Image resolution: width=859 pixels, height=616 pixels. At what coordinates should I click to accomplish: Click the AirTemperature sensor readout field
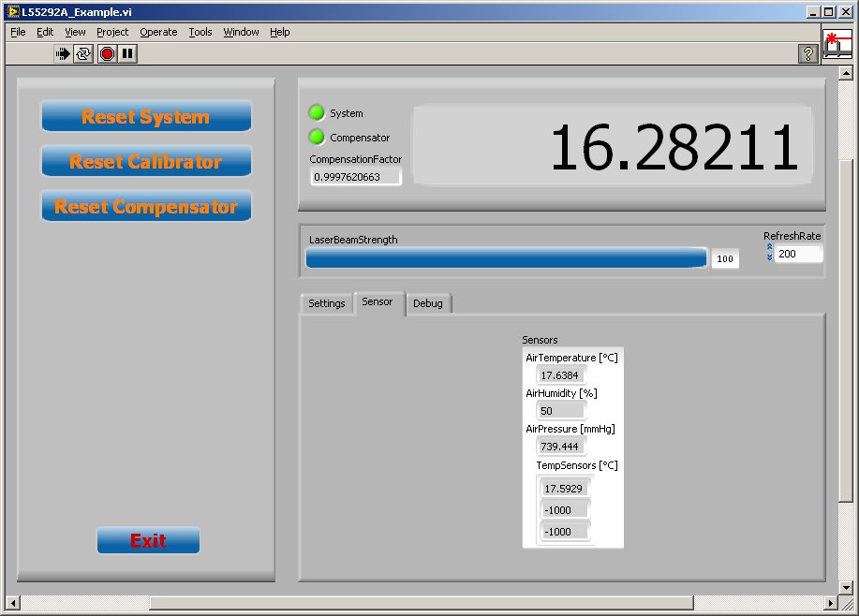click(x=561, y=374)
